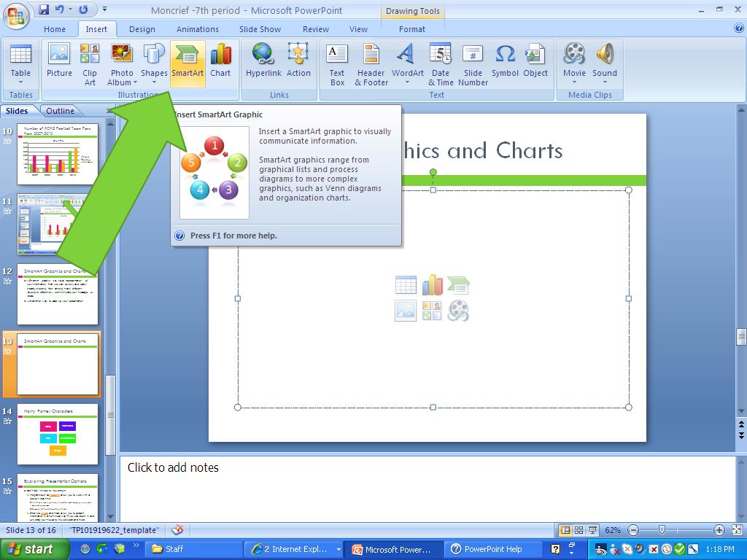Viewport: 747px width, 560px height.
Task: Click the Redo/Repeat icon
Action: (83, 9)
